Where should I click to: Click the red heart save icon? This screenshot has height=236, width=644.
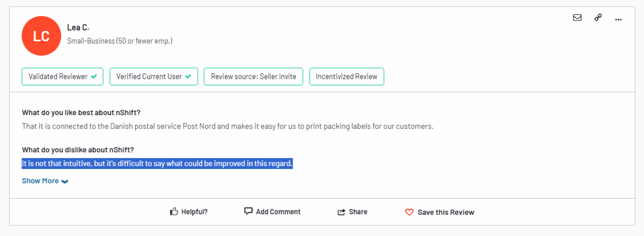pyautogui.click(x=409, y=212)
